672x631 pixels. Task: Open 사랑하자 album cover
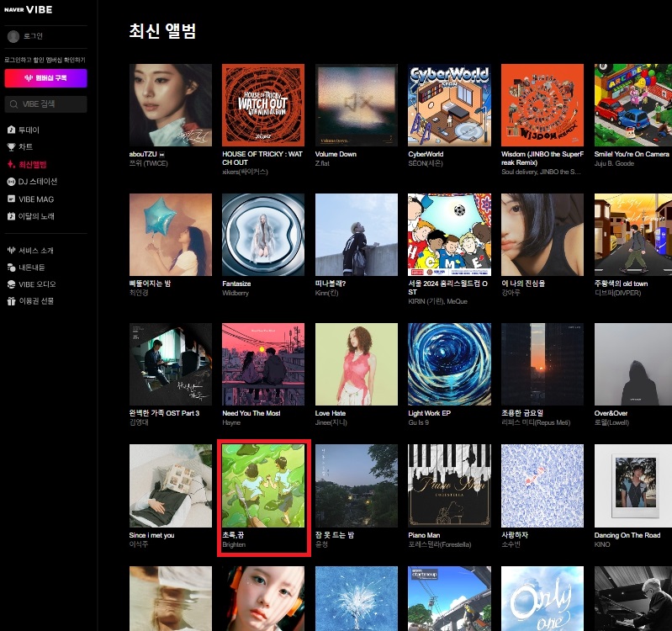pos(542,485)
